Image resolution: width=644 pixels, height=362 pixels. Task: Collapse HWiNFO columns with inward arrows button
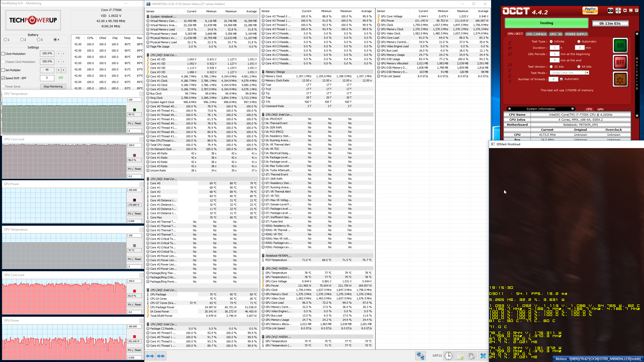pos(160,356)
